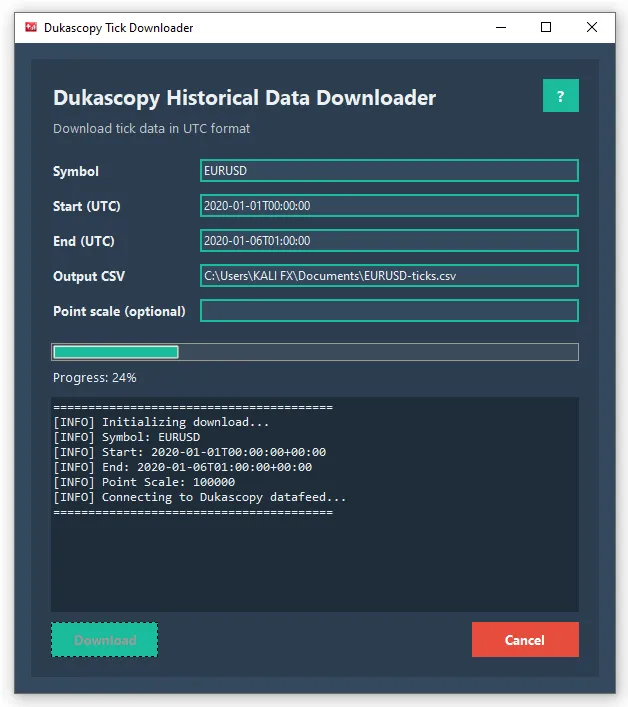Click the download progress bar
Viewport: 628px width, 707px height.
tap(315, 352)
